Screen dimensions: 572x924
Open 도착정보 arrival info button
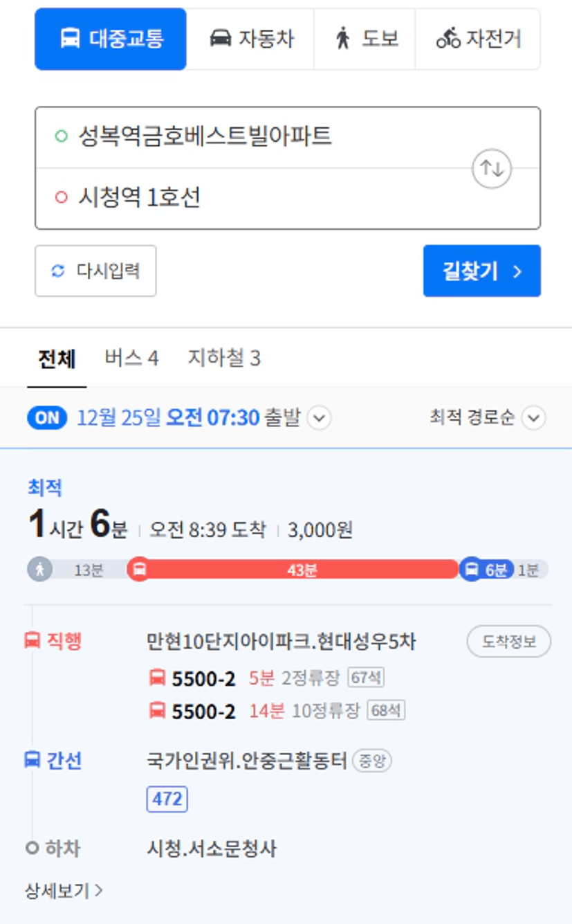coord(509,642)
